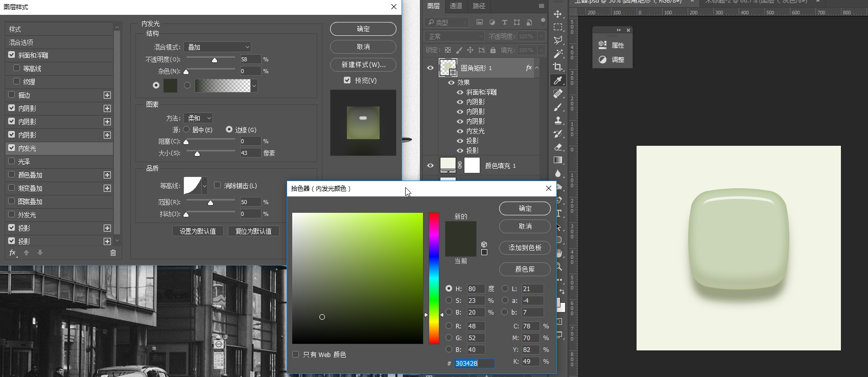Open layer blend mode 正常 dropdown
Viewport: 868px width, 377px height.
point(454,36)
